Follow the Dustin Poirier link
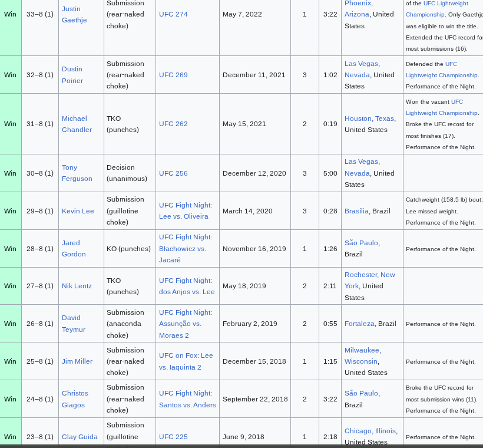The image size is (483, 448). 72,75
